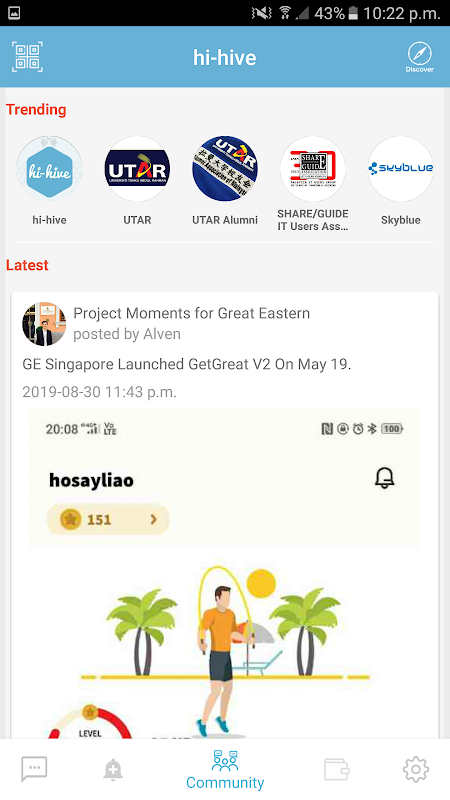
Task: Select the hi-hive trending community logo
Action: (x=49, y=169)
